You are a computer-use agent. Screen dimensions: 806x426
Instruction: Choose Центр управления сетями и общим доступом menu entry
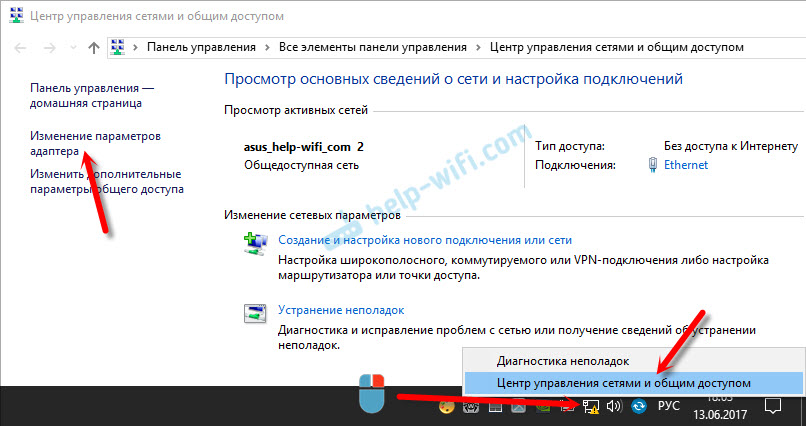pyautogui.click(x=633, y=383)
